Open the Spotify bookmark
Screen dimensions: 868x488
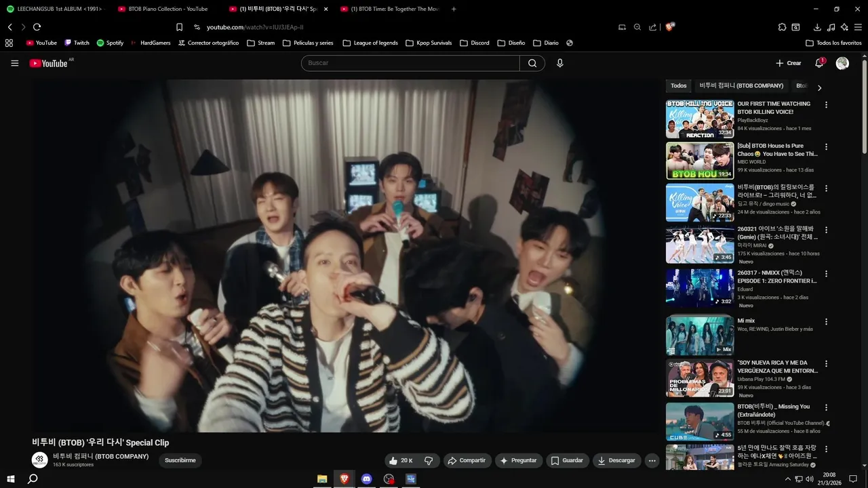point(110,43)
